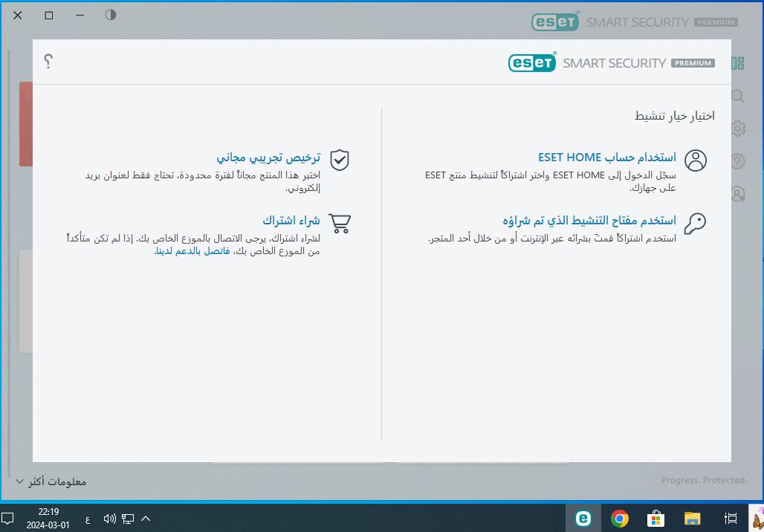Screen dimensions: 764x532
Task: Show hidden tray icons chevron
Action: [145, 519]
